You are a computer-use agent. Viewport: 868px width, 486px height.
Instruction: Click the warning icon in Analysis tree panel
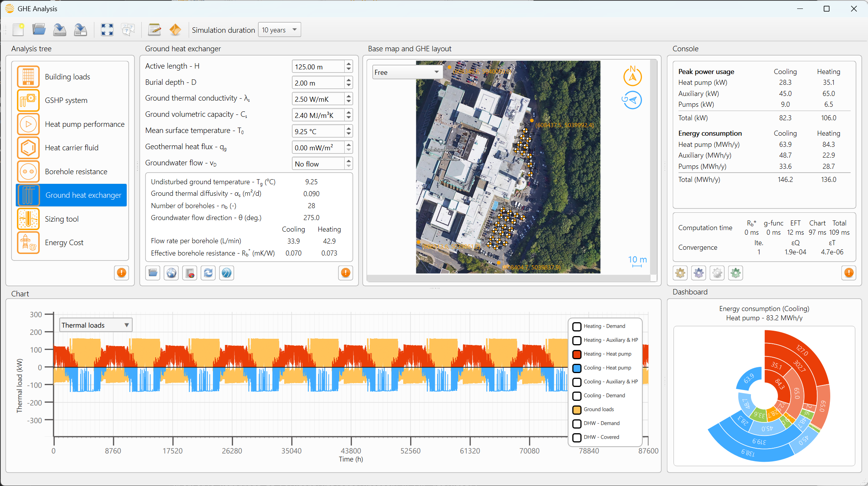122,273
